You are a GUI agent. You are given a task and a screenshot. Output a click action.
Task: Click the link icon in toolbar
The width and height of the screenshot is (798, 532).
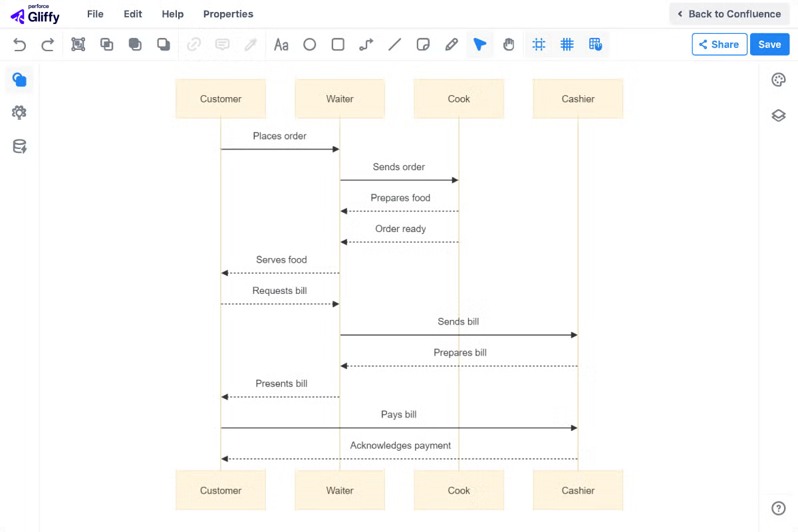[x=194, y=45]
